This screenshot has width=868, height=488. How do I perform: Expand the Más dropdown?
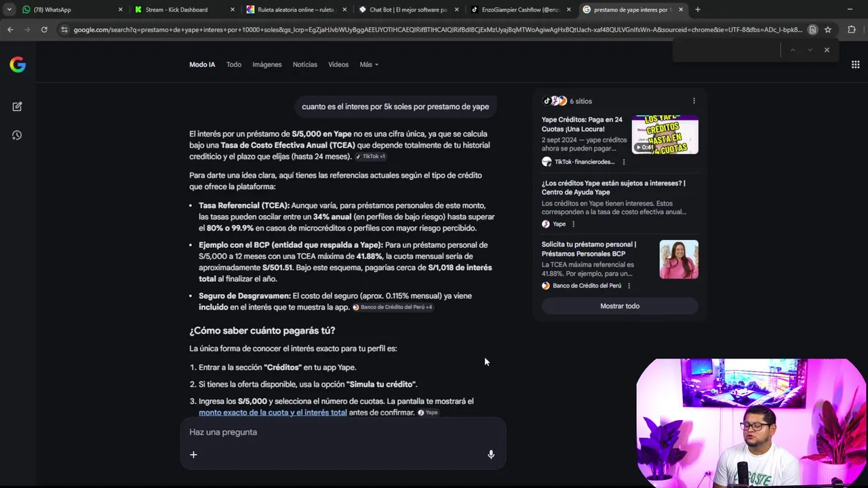point(369,64)
